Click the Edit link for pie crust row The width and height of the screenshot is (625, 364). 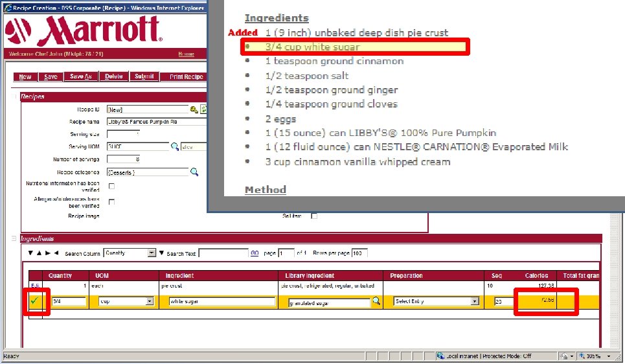[35, 286]
